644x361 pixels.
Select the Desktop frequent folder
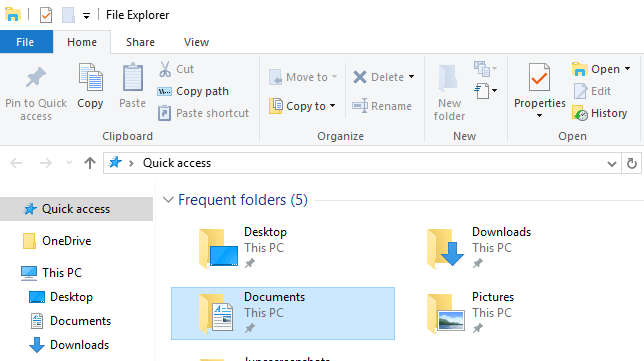283,248
